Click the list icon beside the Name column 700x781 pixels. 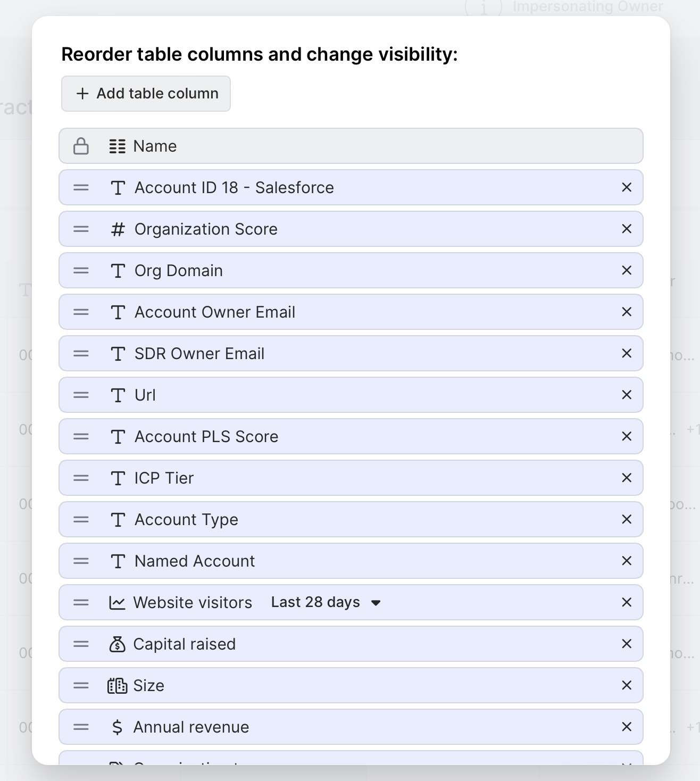117,146
